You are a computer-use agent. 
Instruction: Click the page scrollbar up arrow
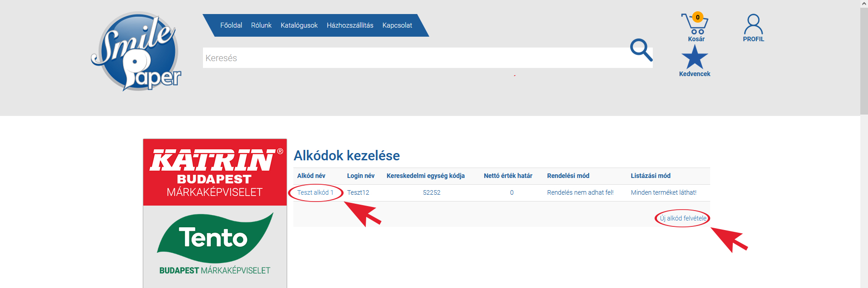click(x=864, y=4)
